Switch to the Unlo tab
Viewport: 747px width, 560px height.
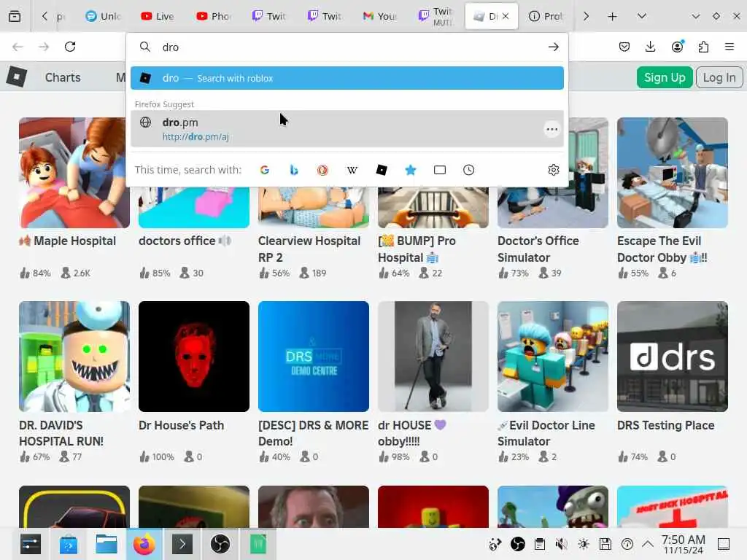(104, 16)
